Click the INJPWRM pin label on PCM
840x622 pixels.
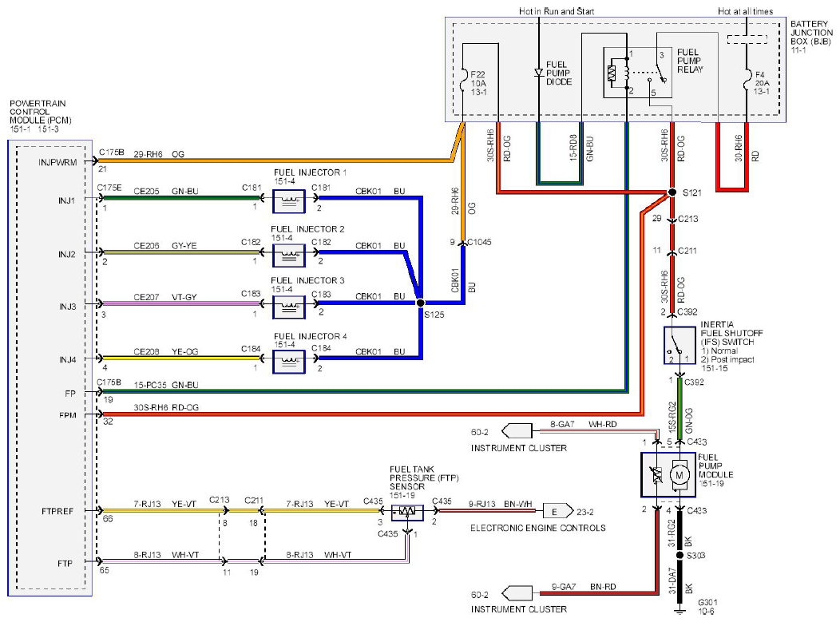57,162
